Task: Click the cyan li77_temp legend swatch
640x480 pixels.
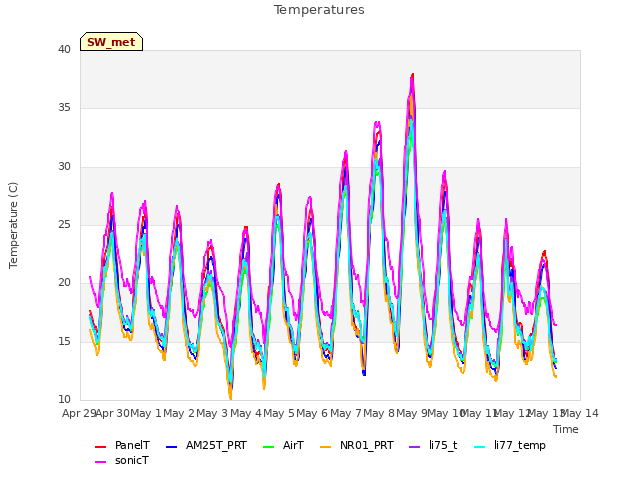Action: (480, 447)
